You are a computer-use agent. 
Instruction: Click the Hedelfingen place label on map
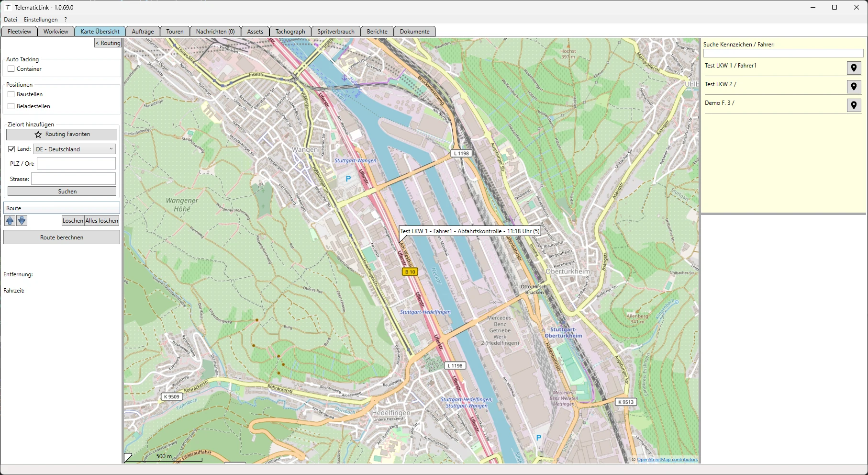(x=391, y=413)
